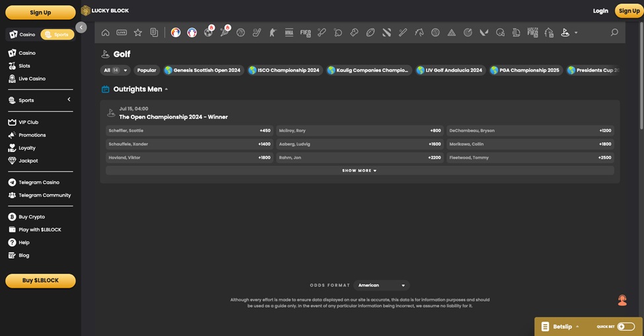Select the MMA sport icon
The height and width of the screenshot is (336, 644).
coord(289,32)
